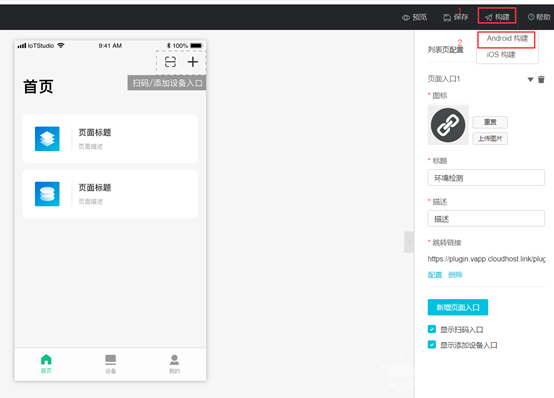554x398 pixels.
Task: Click 帮助 help in top toolbar
Action: coord(539,17)
